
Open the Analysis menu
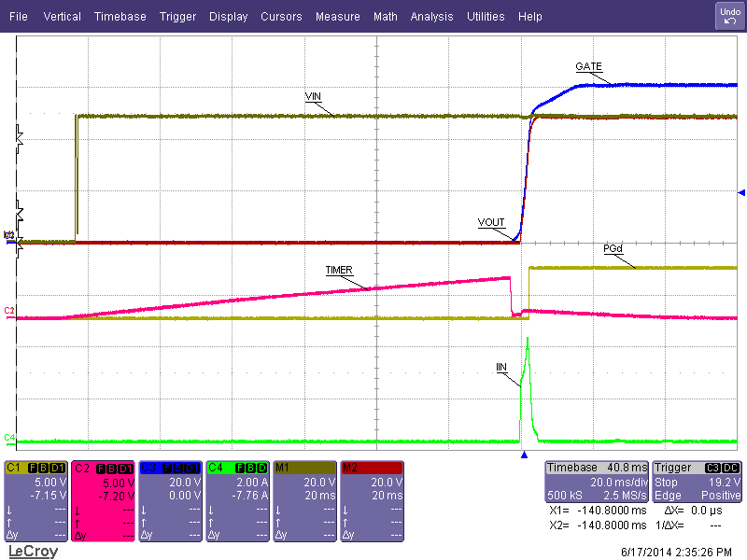pos(431,17)
